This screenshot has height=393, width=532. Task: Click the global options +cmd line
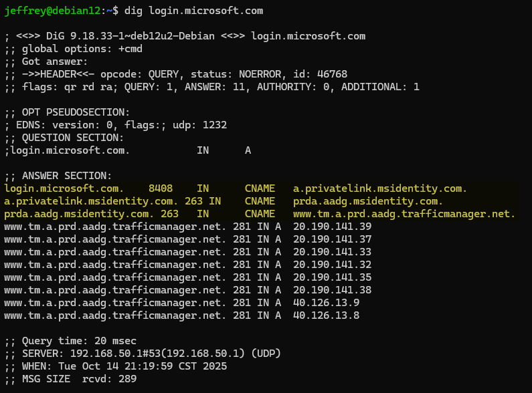[73, 49]
